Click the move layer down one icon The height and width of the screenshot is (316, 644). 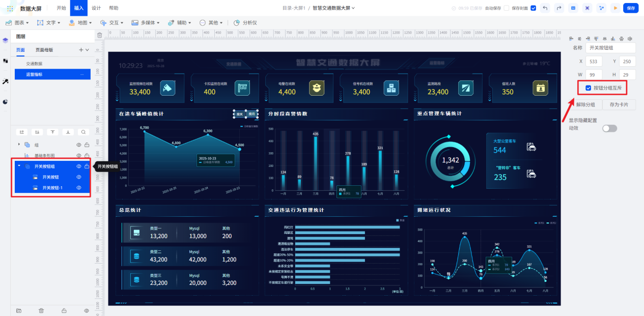pyautogui.click(x=37, y=132)
